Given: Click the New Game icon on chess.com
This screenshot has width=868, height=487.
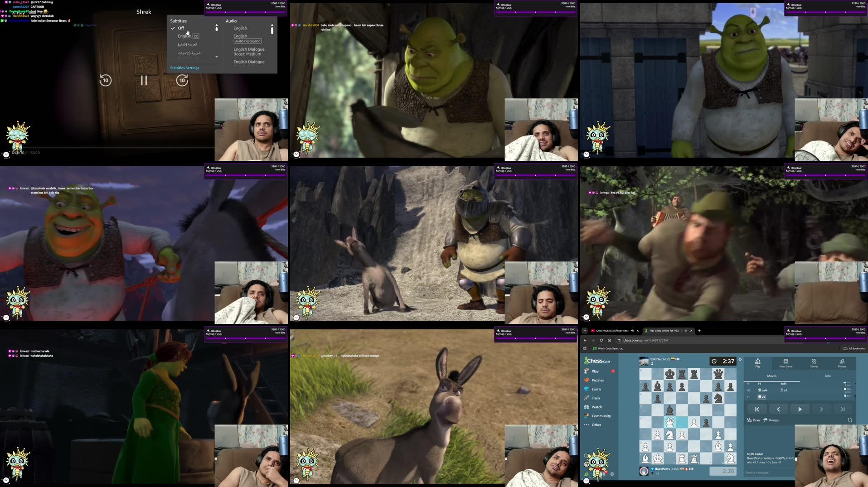Looking at the screenshot, I should (x=786, y=361).
